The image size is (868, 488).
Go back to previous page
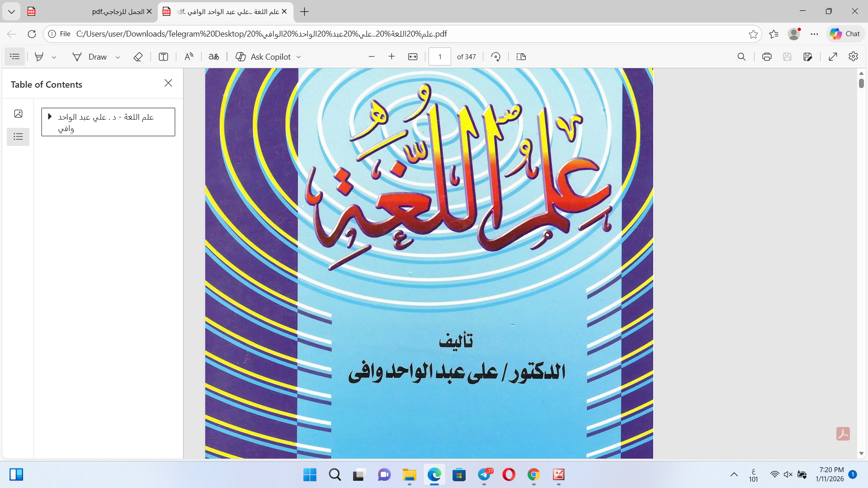pos(12,34)
